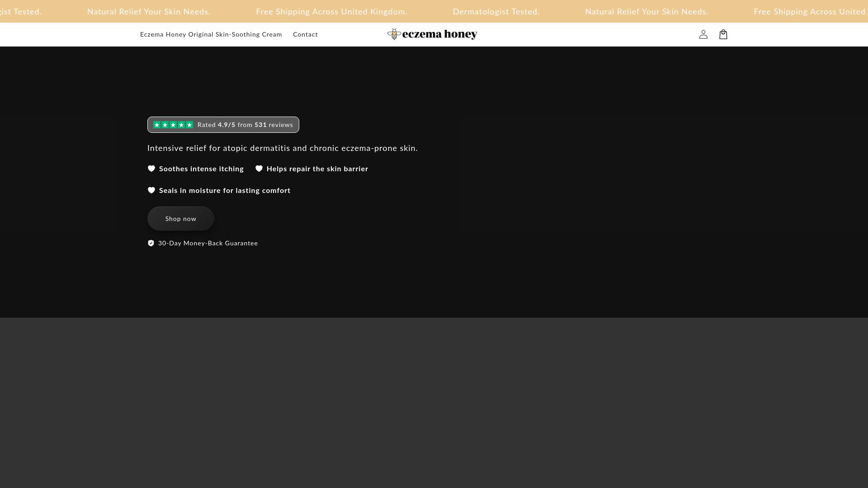Click the Free Shipping Across United Kingdom announcement
This screenshot has height=488, width=868.
point(332,11)
